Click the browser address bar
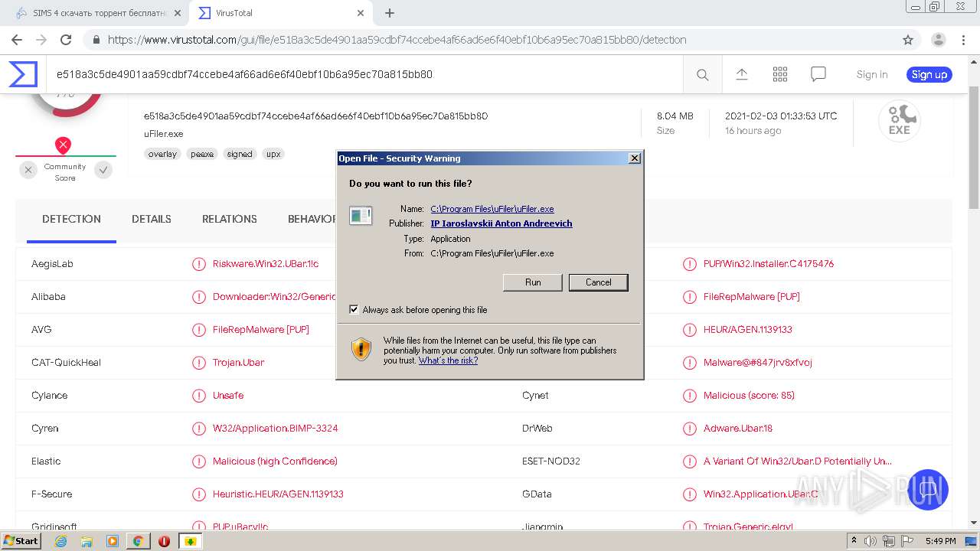 (x=490, y=40)
